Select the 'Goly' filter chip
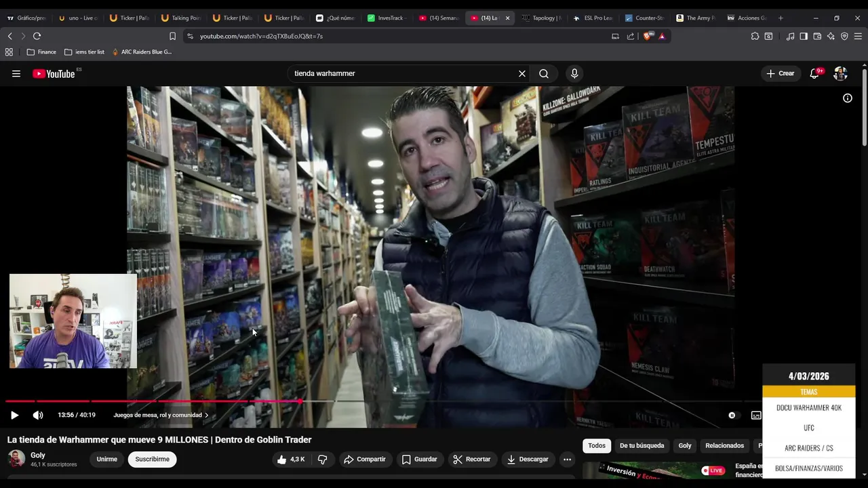 coord(685,445)
